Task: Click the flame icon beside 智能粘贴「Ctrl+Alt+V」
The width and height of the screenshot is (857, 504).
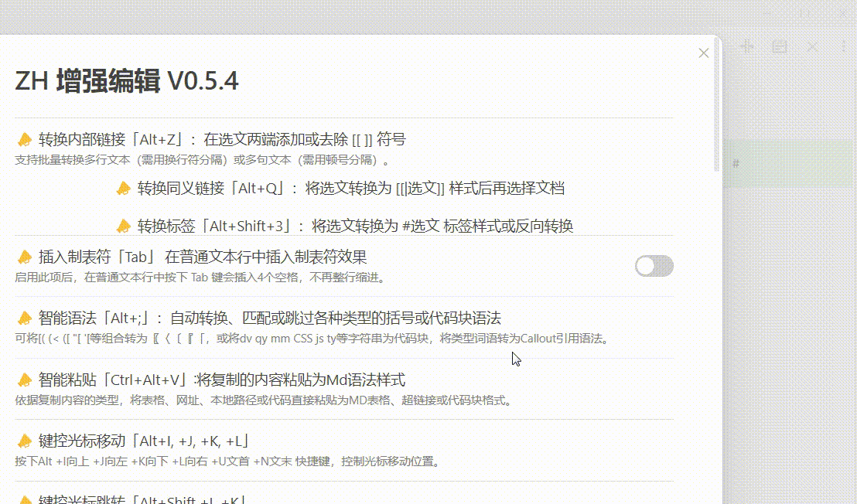Action: click(24, 380)
